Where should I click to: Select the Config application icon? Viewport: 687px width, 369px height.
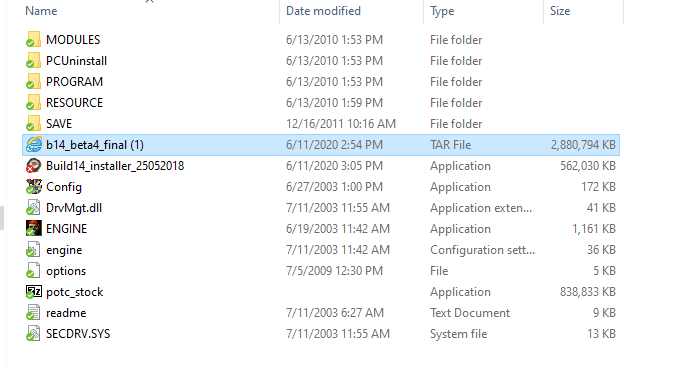point(33,187)
